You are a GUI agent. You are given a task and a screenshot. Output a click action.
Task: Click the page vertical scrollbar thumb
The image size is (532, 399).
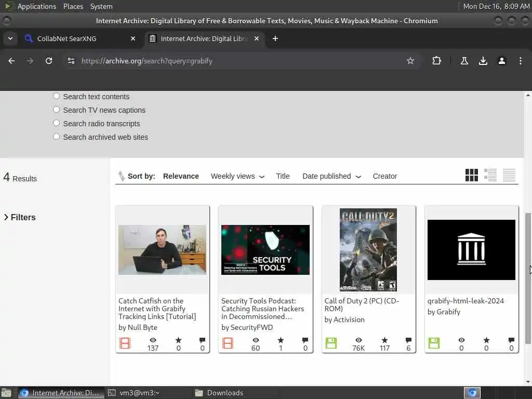(528, 278)
